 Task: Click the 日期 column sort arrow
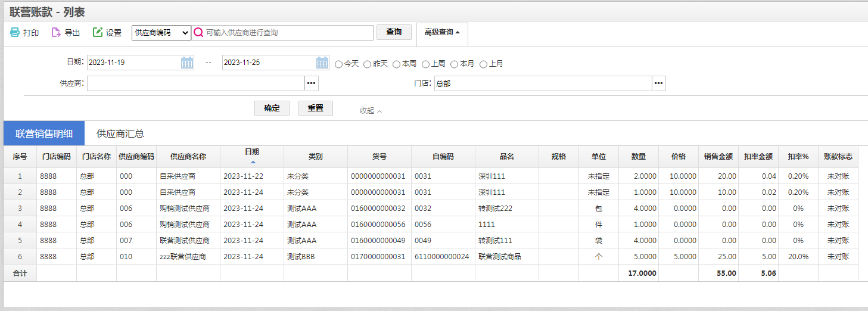click(252, 162)
